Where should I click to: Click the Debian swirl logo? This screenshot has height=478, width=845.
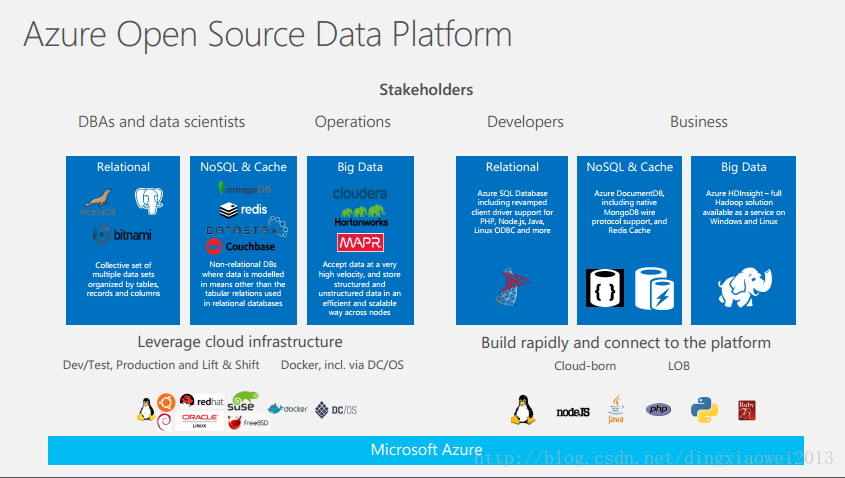[164, 422]
